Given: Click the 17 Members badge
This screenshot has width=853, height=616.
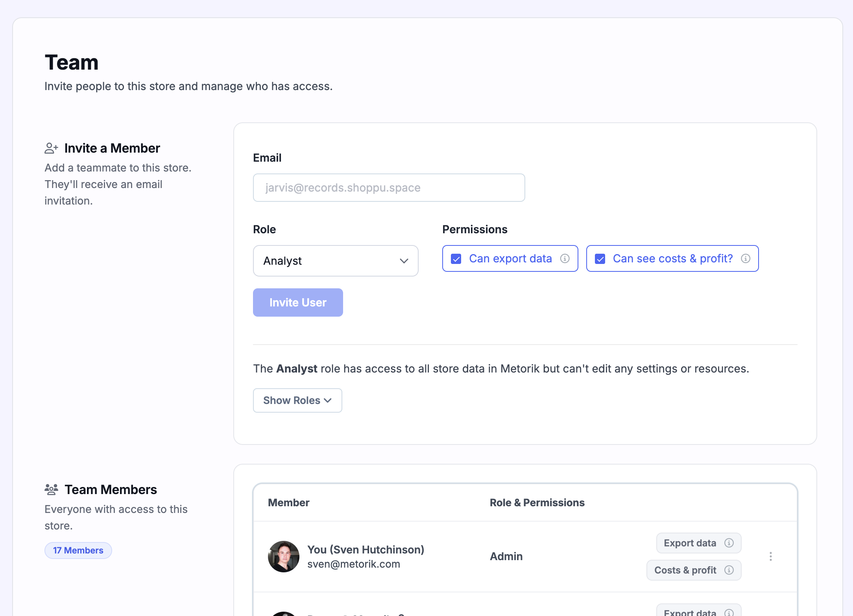Looking at the screenshot, I should 78,550.
